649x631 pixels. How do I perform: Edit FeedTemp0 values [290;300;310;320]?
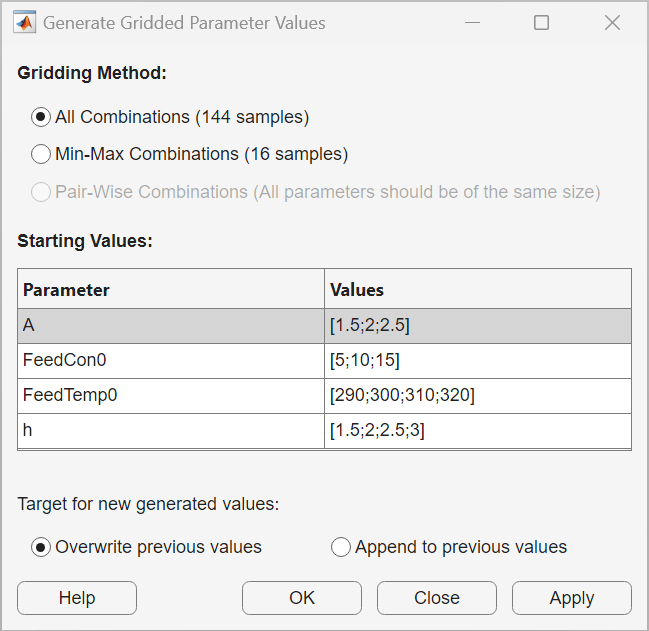(477, 395)
